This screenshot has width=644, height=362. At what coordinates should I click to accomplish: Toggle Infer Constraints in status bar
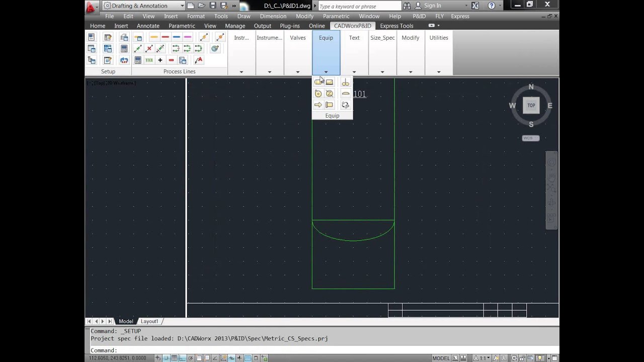[x=158, y=358]
